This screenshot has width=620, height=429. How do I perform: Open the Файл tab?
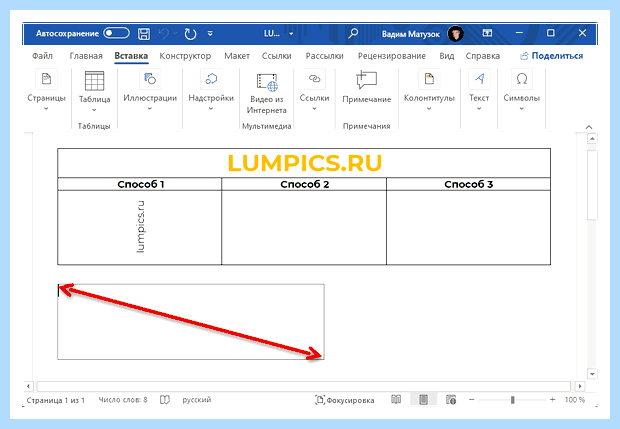coord(42,56)
